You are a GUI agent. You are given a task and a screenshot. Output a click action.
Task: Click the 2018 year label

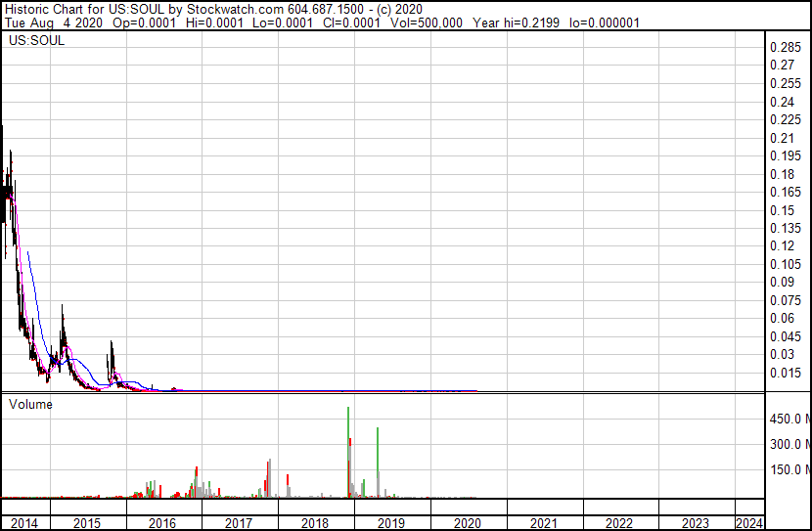[x=315, y=523]
